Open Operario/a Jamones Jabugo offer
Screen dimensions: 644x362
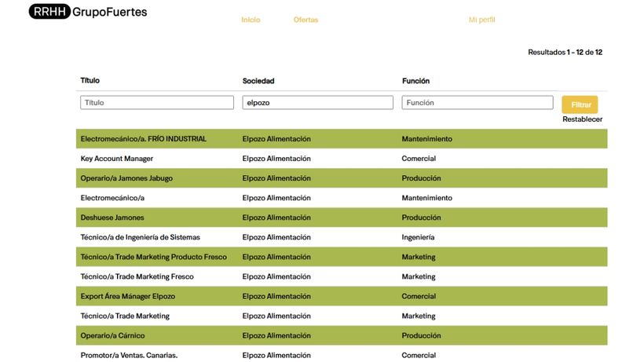tap(126, 178)
